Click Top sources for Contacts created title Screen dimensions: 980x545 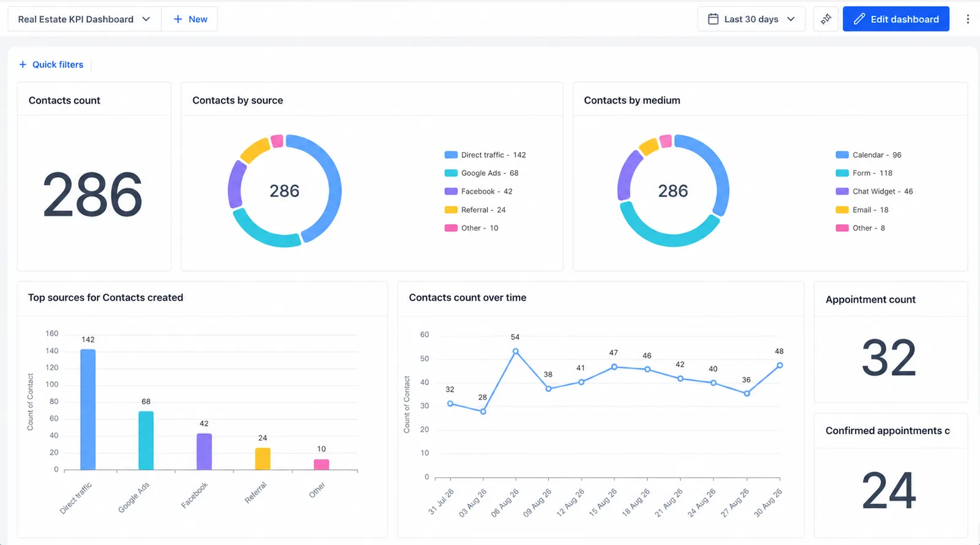coord(105,297)
